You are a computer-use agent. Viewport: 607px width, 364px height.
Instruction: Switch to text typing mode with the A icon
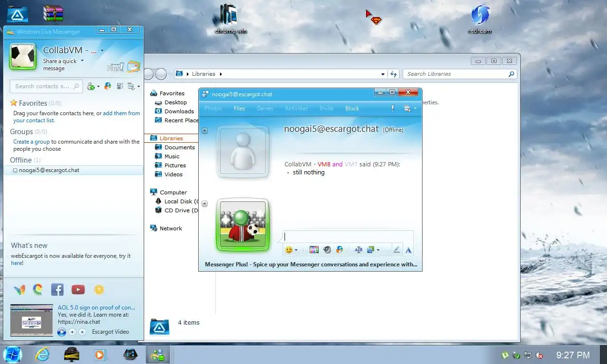(x=408, y=250)
